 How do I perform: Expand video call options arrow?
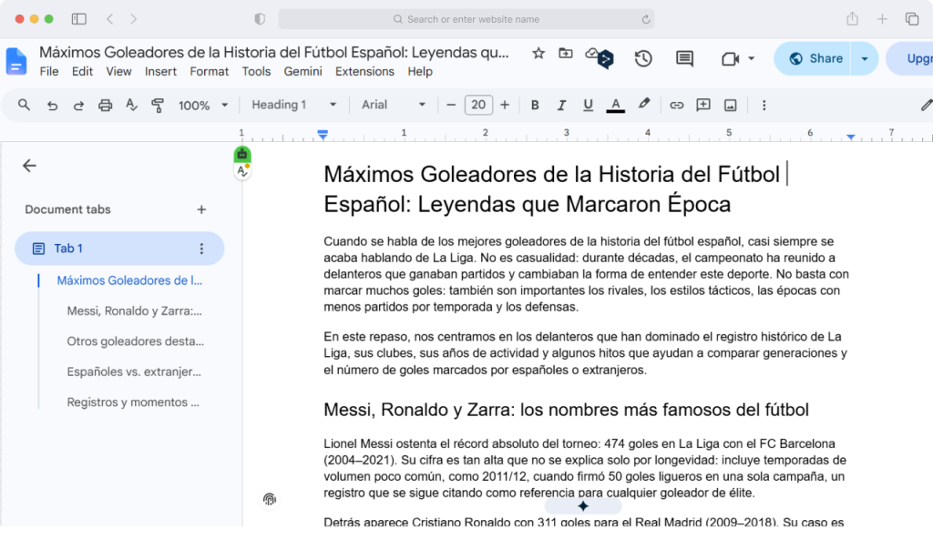pyautogui.click(x=752, y=59)
